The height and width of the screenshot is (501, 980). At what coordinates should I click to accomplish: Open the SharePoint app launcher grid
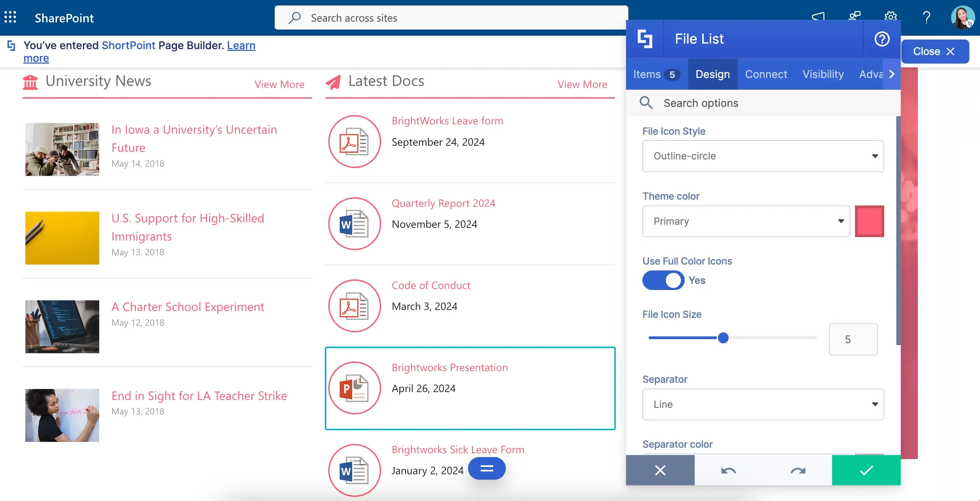coord(10,18)
